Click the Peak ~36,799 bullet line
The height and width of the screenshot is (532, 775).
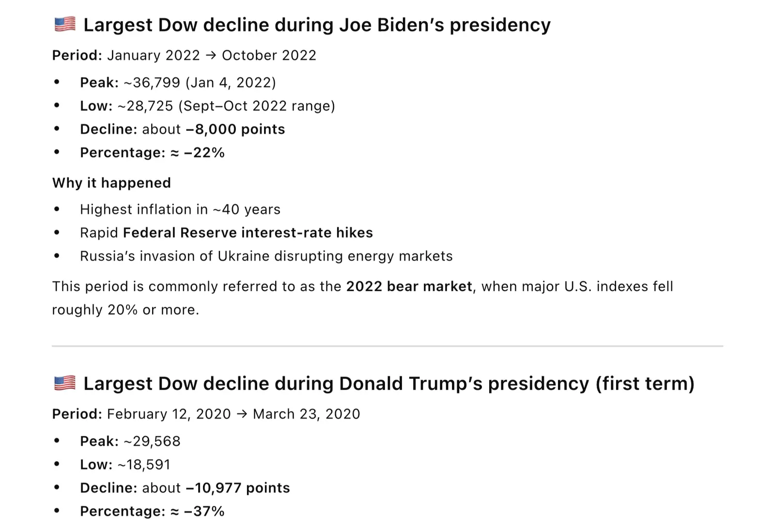click(x=178, y=83)
